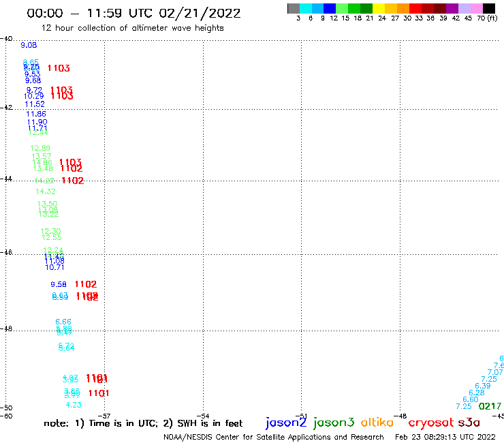Image resolution: width=504 pixels, height=443 pixels.
Task: Click the '70 (ft)' legend label
Action: (487, 18)
